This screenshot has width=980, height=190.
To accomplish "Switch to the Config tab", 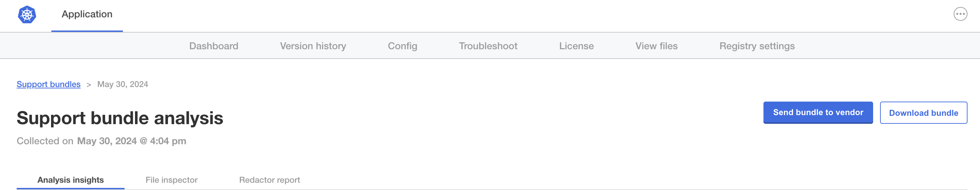I will (402, 46).
